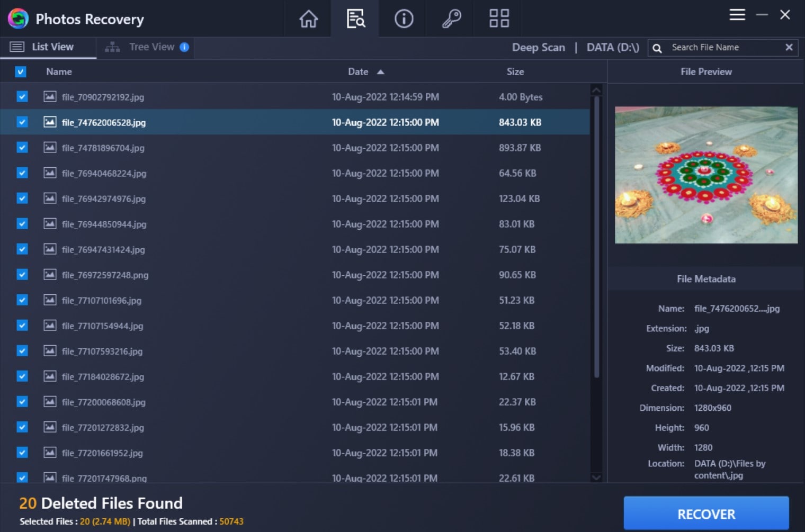Clear the search field with X icon
This screenshot has height=532, width=805.
coord(789,48)
